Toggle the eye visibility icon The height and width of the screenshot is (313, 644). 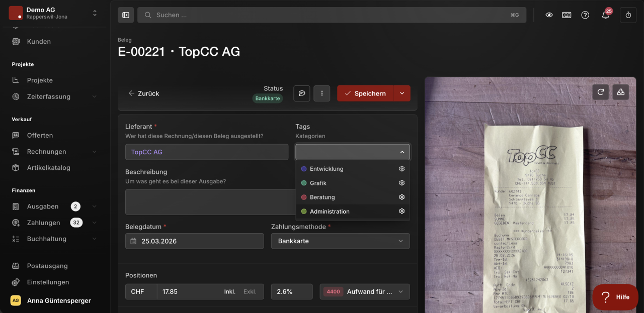click(549, 15)
